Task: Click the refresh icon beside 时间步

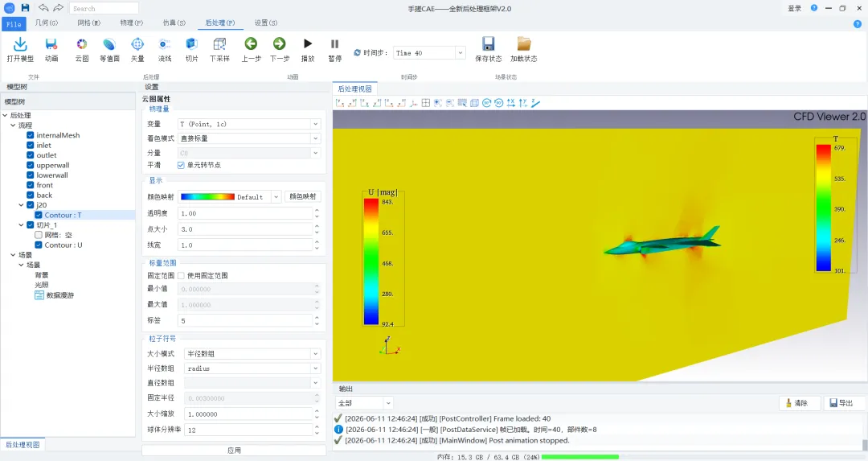Action: [357, 52]
